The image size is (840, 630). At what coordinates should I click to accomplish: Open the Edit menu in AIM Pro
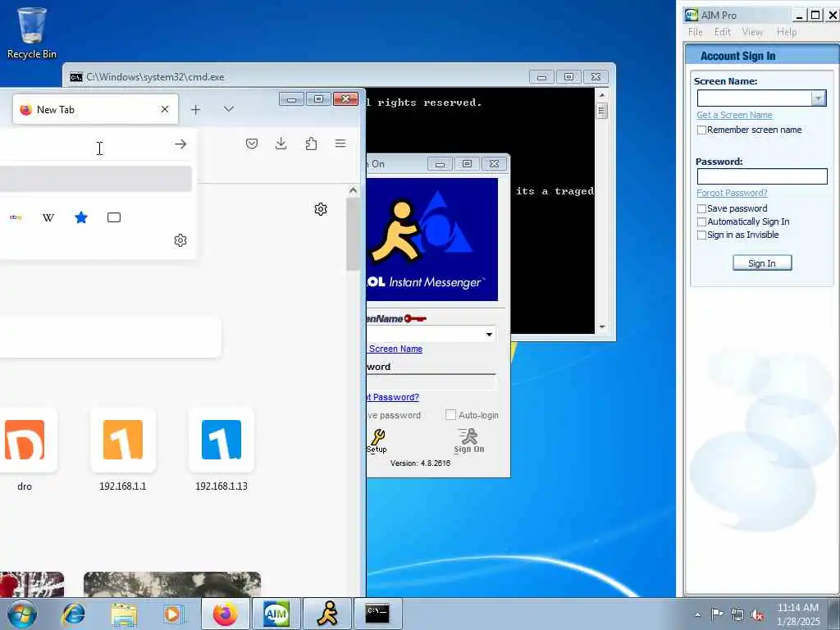[722, 32]
